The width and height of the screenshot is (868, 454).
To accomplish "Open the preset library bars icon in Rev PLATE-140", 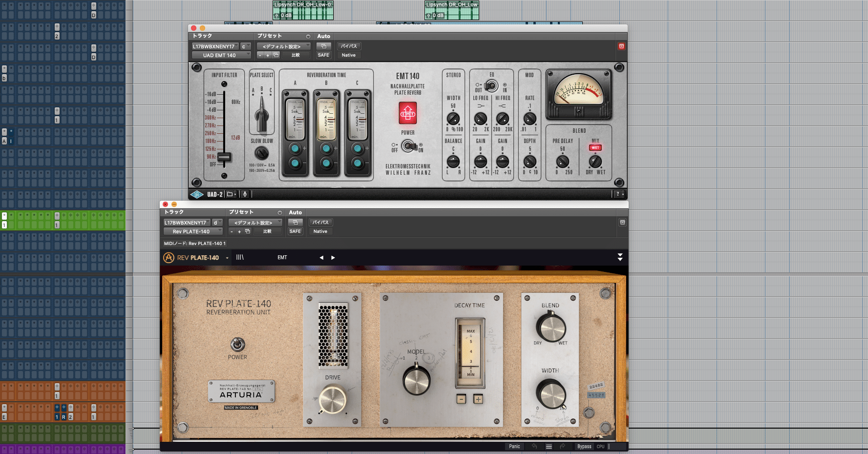I will tap(240, 257).
